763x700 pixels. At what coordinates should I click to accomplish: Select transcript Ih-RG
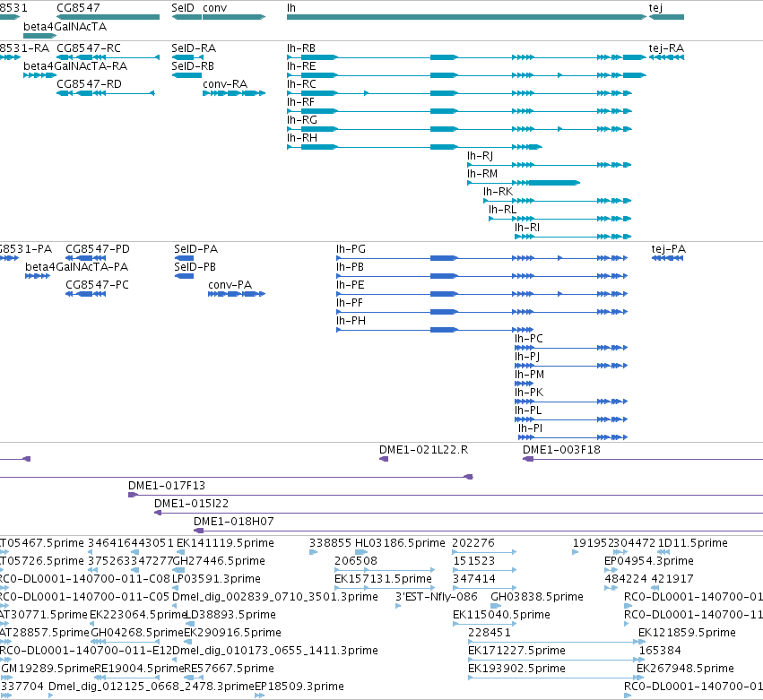point(459,129)
